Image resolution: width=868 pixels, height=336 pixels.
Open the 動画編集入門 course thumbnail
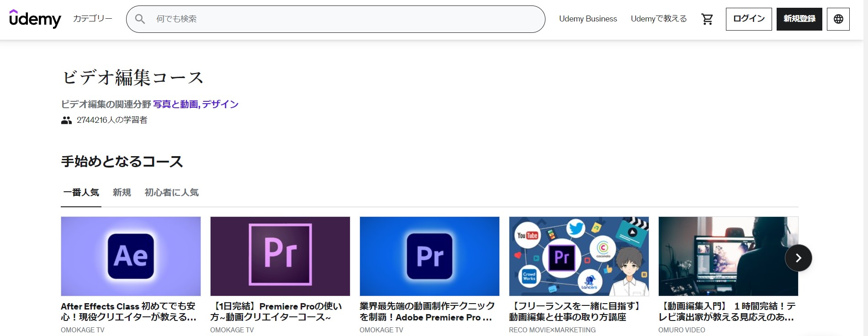728,256
